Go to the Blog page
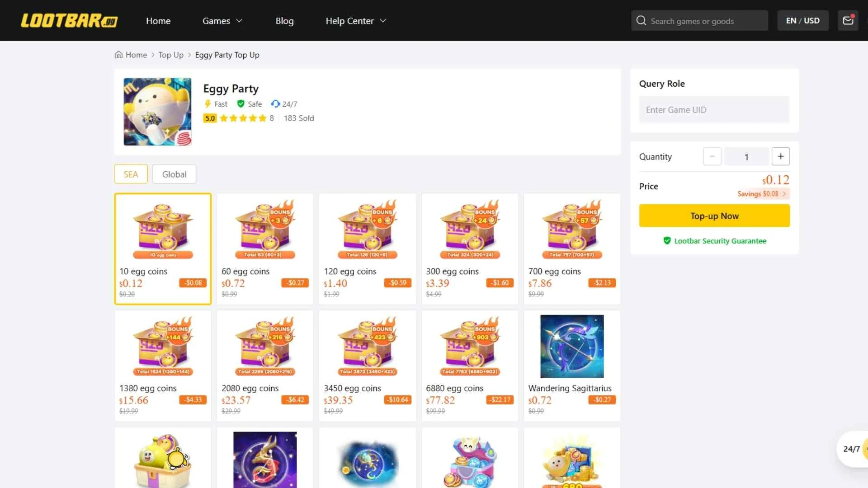868x488 pixels. [x=284, y=21]
